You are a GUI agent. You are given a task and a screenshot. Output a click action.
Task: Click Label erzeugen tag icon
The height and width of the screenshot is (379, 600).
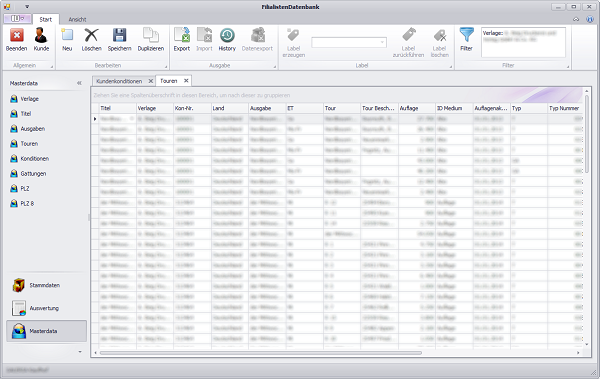293,35
